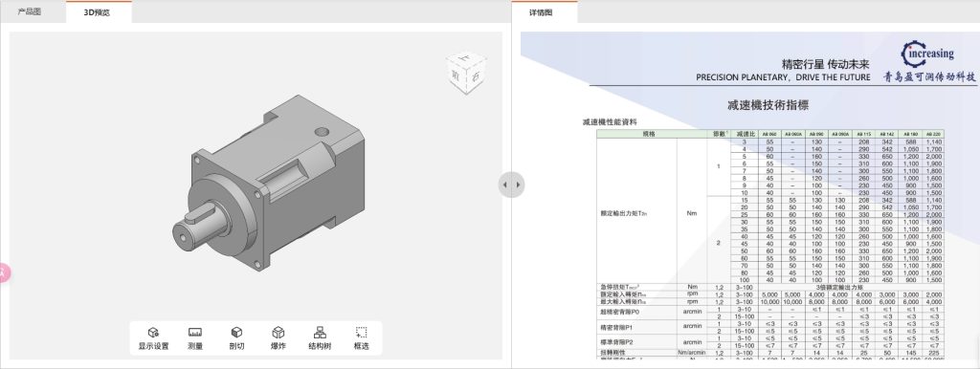Activate the 测量 measure tool
980x369 pixels.
(x=195, y=337)
